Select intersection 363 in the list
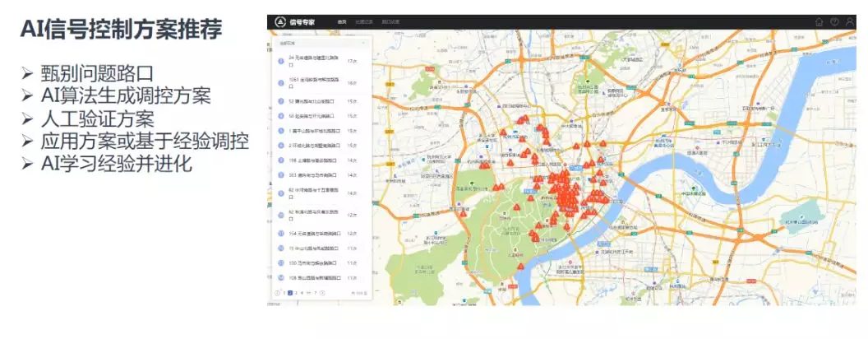The image size is (868, 339). tap(311, 174)
